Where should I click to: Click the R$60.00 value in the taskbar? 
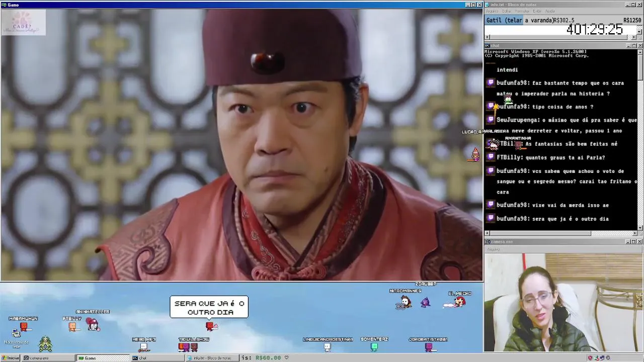(268, 358)
